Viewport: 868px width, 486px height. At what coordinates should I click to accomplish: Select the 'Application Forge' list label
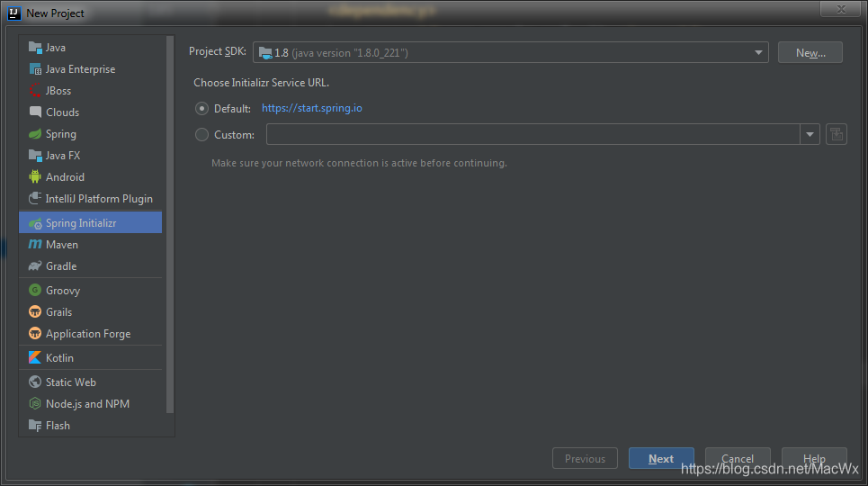pos(88,334)
